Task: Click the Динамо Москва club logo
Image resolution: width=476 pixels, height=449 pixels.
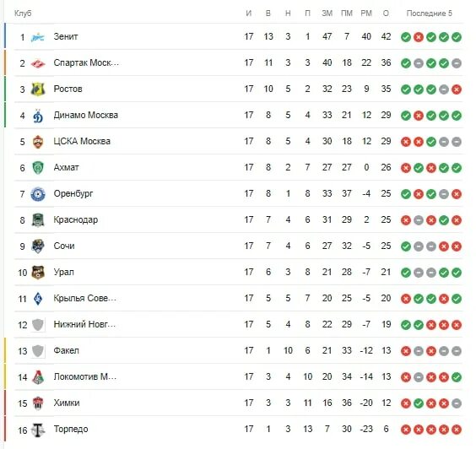Action: (x=38, y=116)
